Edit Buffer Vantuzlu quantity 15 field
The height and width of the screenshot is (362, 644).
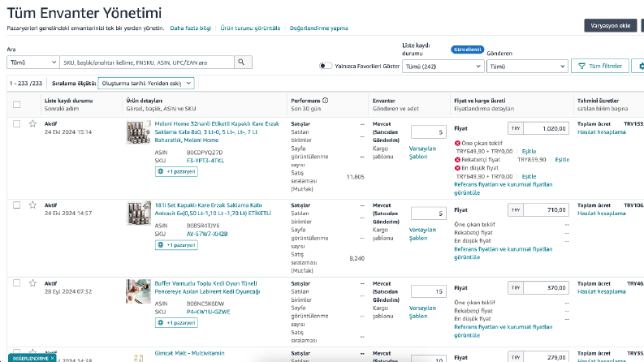(x=428, y=291)
